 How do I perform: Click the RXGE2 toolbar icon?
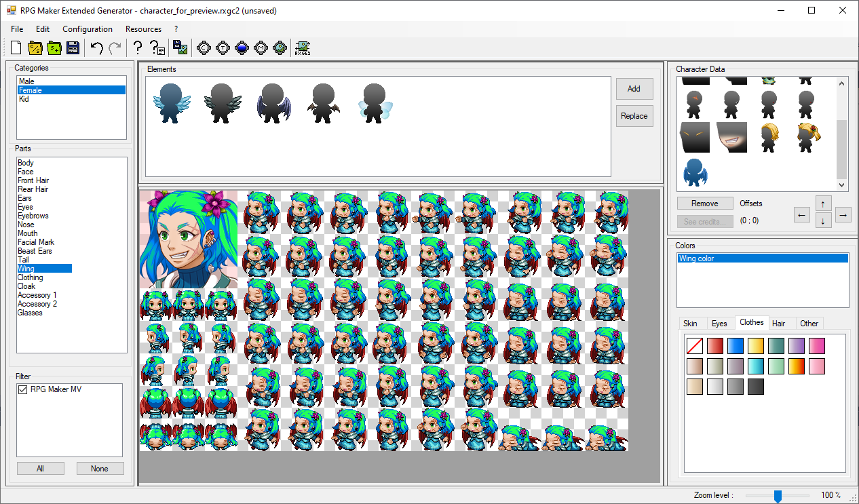[303, 47]
